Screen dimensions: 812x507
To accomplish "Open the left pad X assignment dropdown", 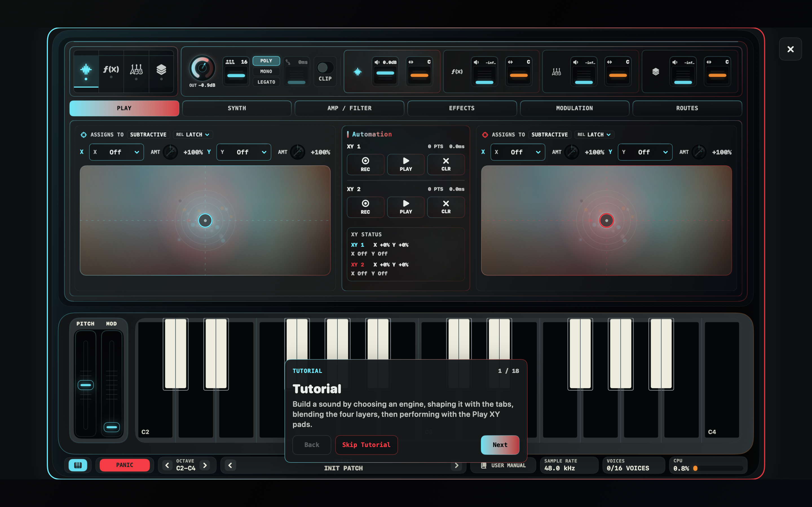I will coord(116,152).
